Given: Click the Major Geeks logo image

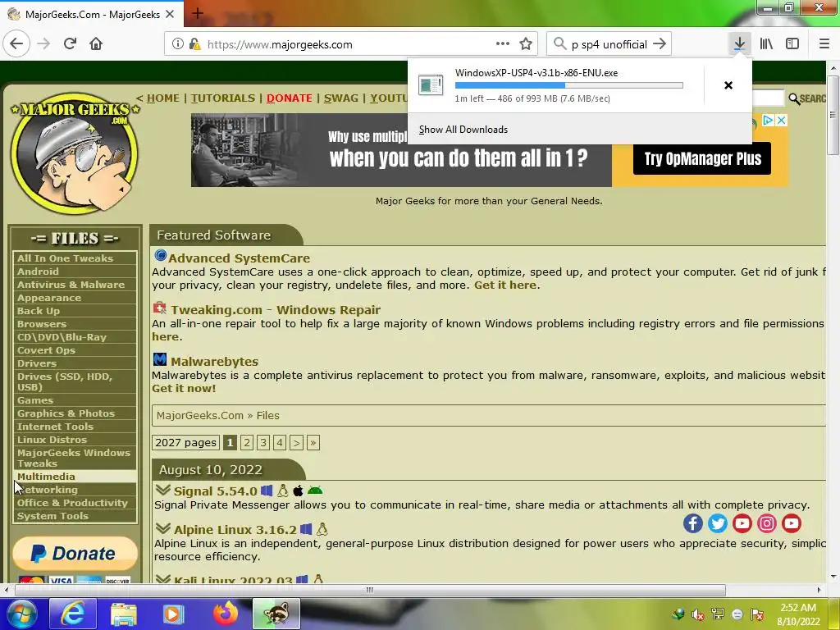Looking at the screenshot, I should (x=75, y=153).
